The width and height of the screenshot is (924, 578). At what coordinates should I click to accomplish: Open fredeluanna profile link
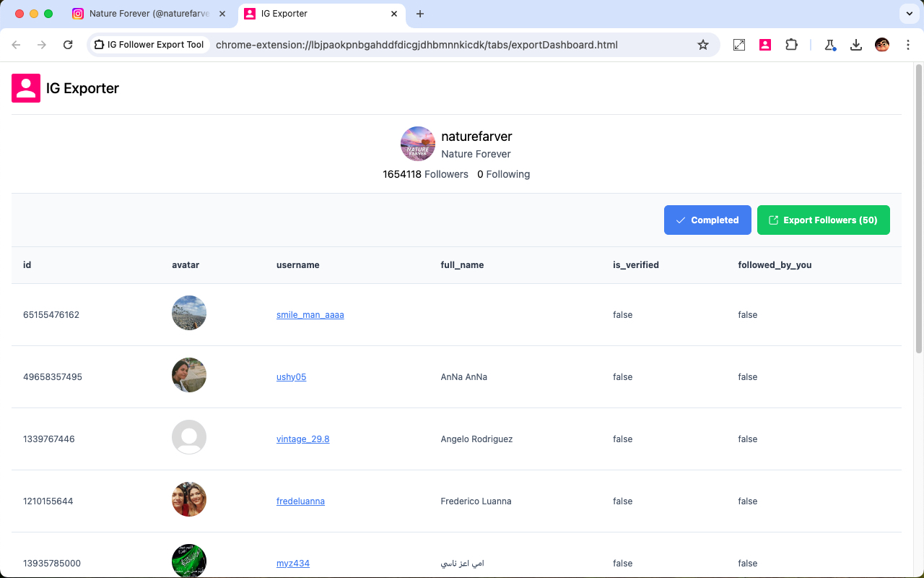[300, 501]
